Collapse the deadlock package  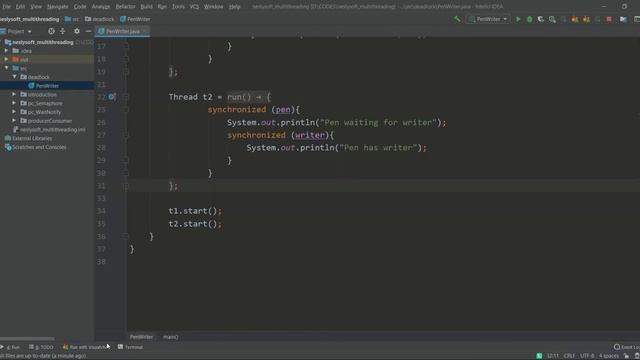[14, 77]
